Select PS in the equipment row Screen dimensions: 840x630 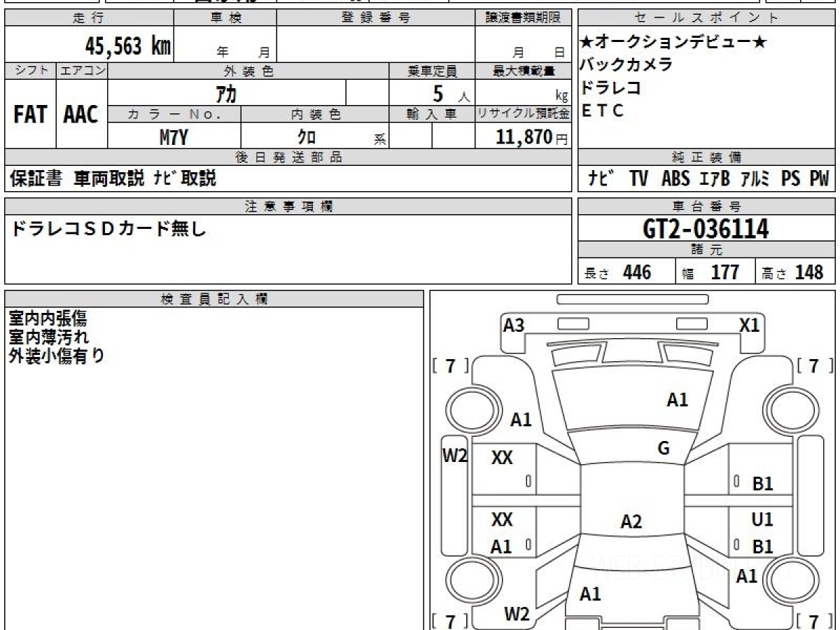pos(791,178)
